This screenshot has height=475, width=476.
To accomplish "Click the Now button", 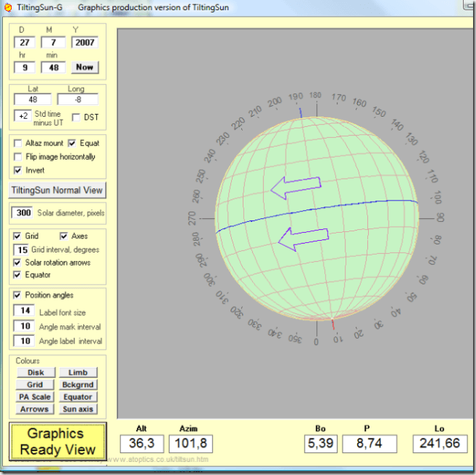I will coord(85,67).
